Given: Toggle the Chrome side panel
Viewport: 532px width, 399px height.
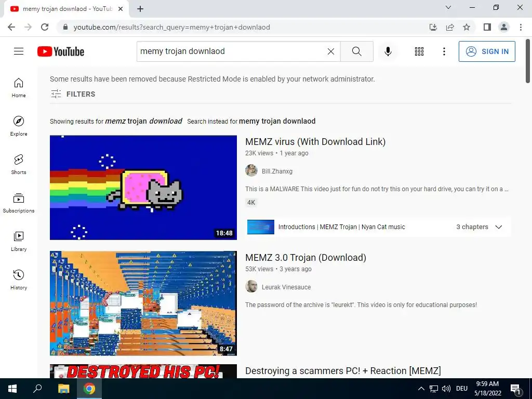Looking at the screenshot, I should (487, 27).
